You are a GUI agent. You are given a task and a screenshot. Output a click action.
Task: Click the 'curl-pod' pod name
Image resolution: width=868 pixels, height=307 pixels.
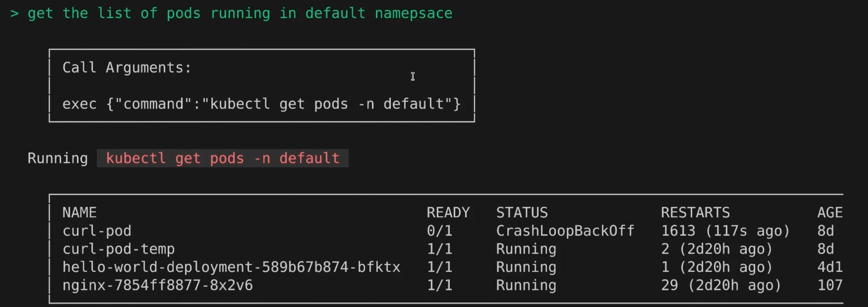tap(97, 231)
